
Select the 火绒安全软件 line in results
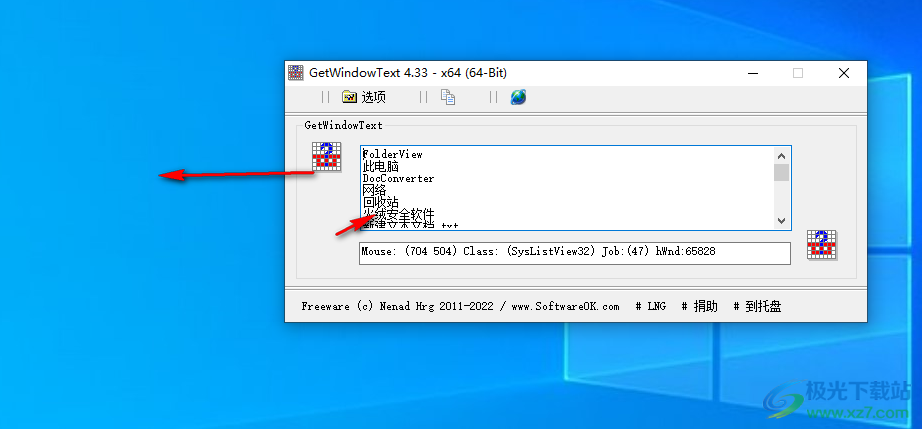pos(399,214)
